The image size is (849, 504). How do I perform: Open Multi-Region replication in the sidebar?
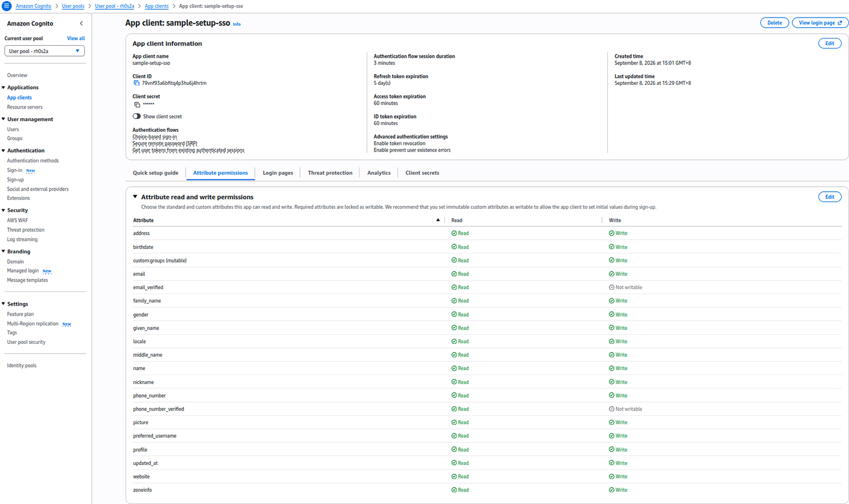click(x=32, y=324)
